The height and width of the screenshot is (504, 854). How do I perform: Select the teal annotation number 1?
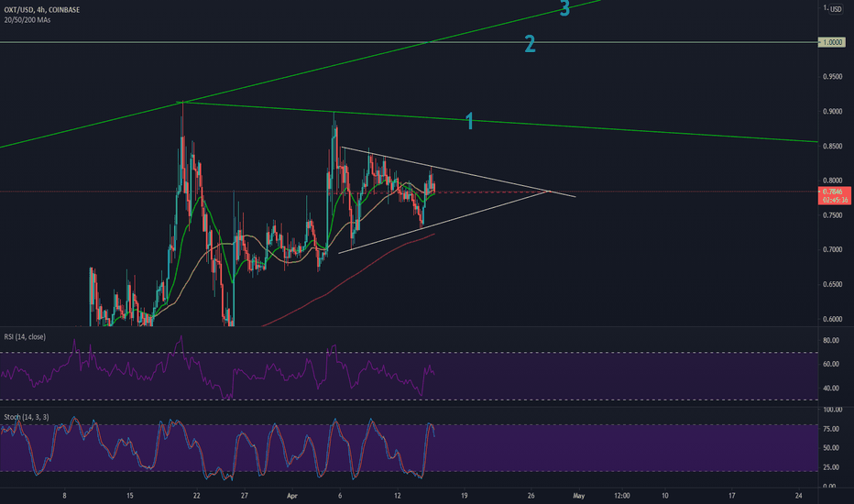coord(469,121)
